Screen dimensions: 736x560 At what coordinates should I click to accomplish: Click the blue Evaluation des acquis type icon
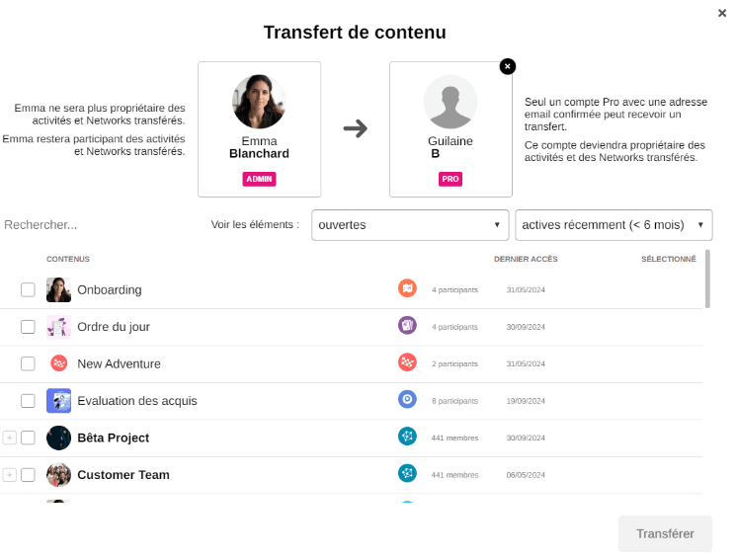coord(407,399)
